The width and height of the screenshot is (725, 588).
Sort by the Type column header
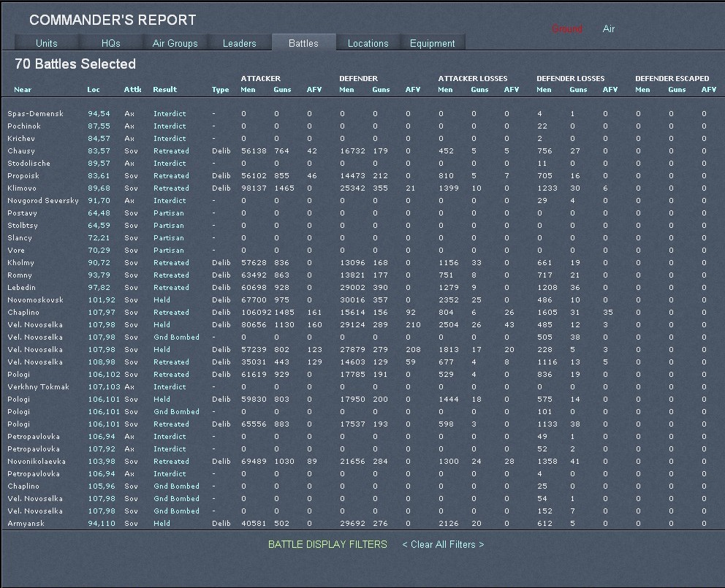[x=220, y=90]
